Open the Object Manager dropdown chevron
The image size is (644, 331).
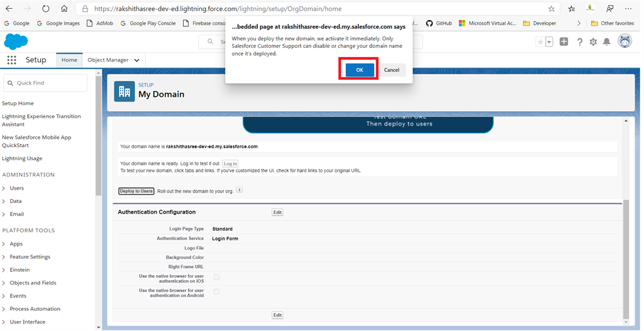(136, 60)
